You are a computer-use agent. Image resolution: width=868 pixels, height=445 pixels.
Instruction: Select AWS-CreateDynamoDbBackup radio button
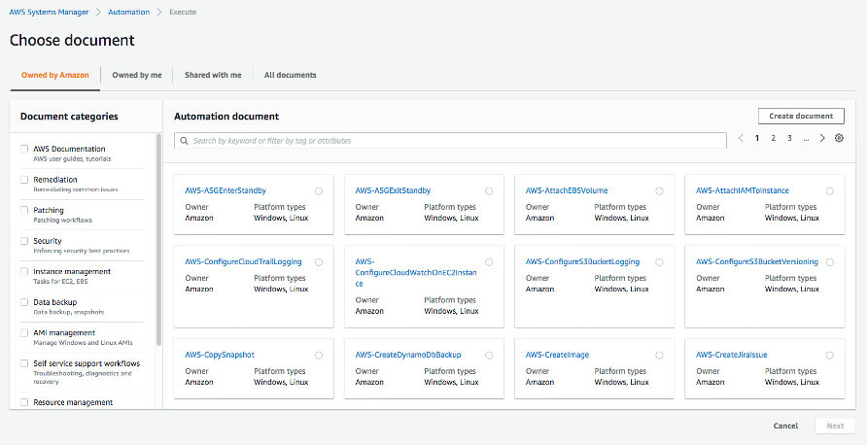489,356
